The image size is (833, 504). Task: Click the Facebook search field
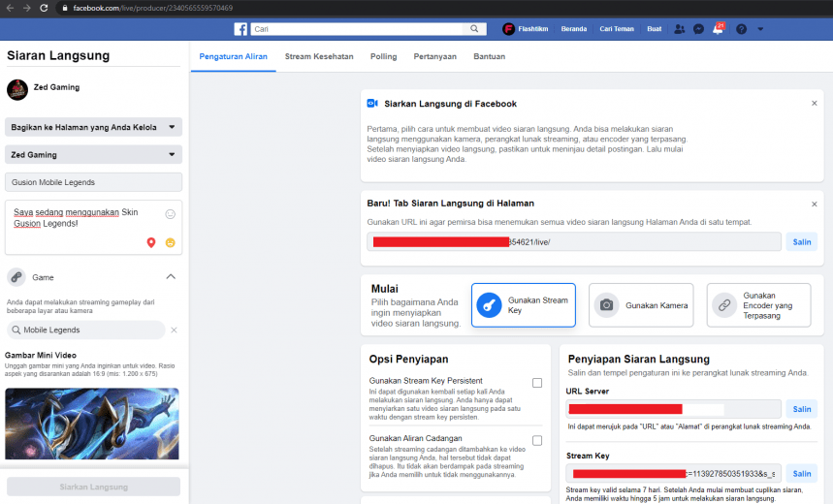359,29
